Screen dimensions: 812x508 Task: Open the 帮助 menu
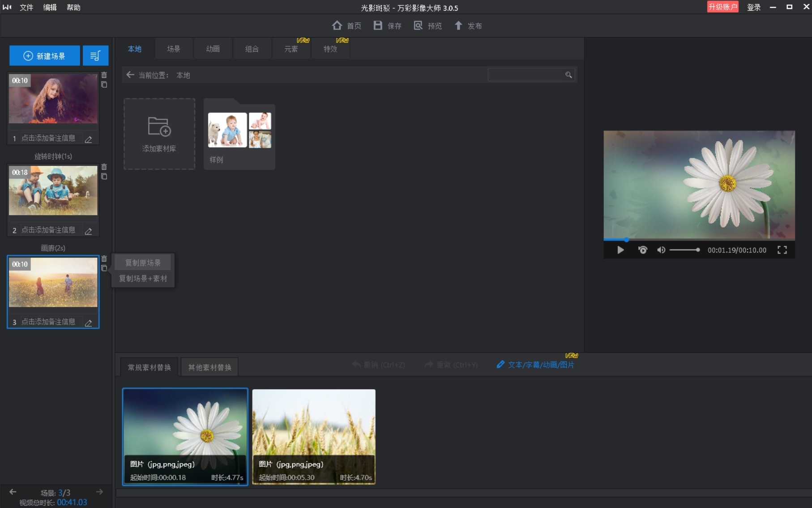(73, 7)
